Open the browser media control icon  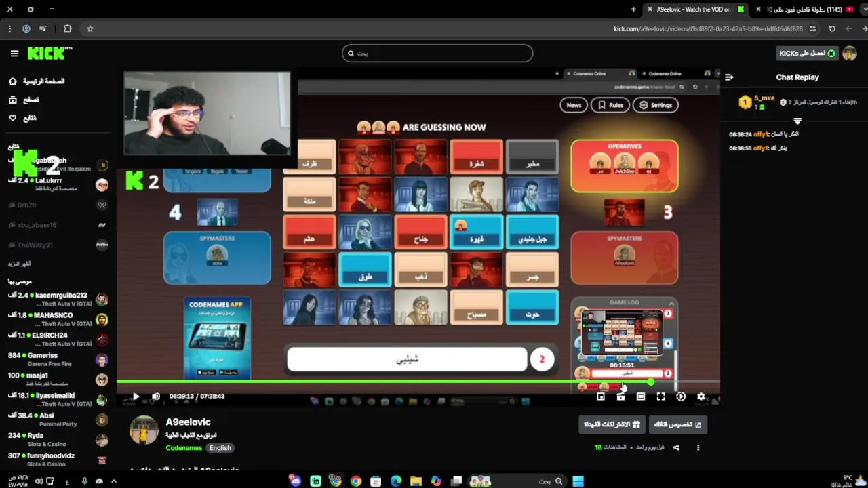[43, 28]
